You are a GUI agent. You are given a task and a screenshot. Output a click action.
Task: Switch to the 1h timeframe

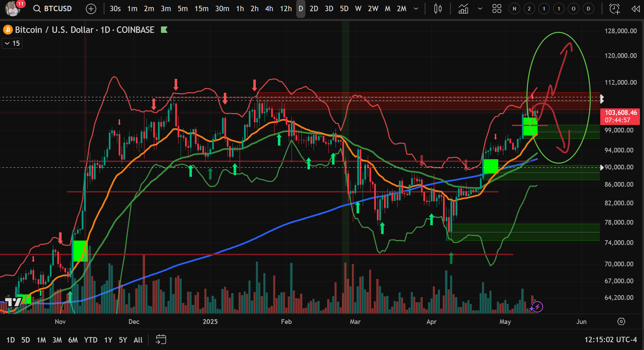pos(240,9)
